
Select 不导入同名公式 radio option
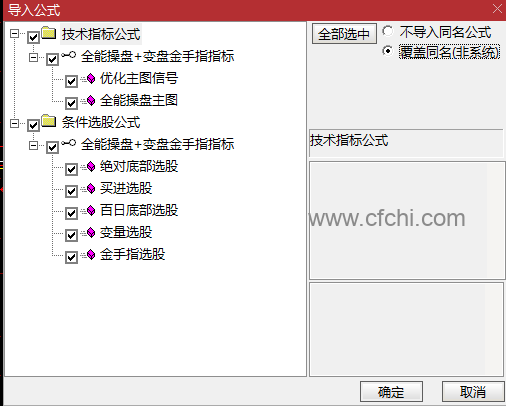click(x=388, y=31)
